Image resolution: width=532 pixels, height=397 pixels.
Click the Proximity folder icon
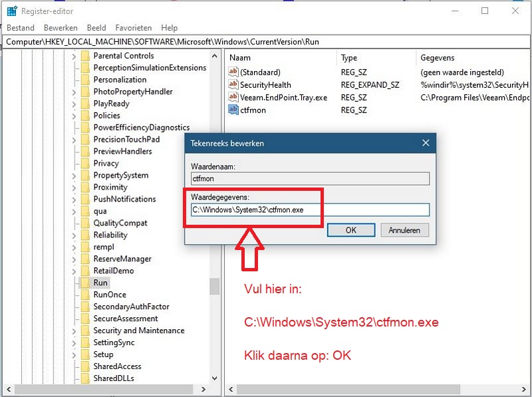(85, 187)
